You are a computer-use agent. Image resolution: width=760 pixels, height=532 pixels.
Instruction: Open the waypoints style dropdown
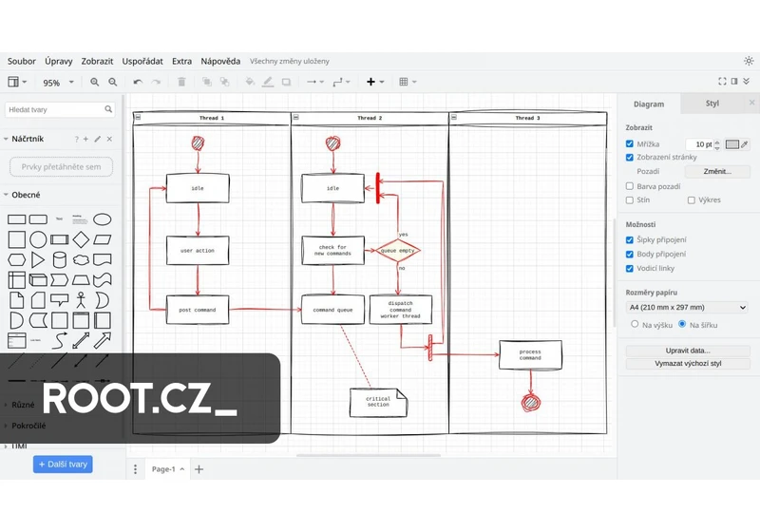click(341, 82)
